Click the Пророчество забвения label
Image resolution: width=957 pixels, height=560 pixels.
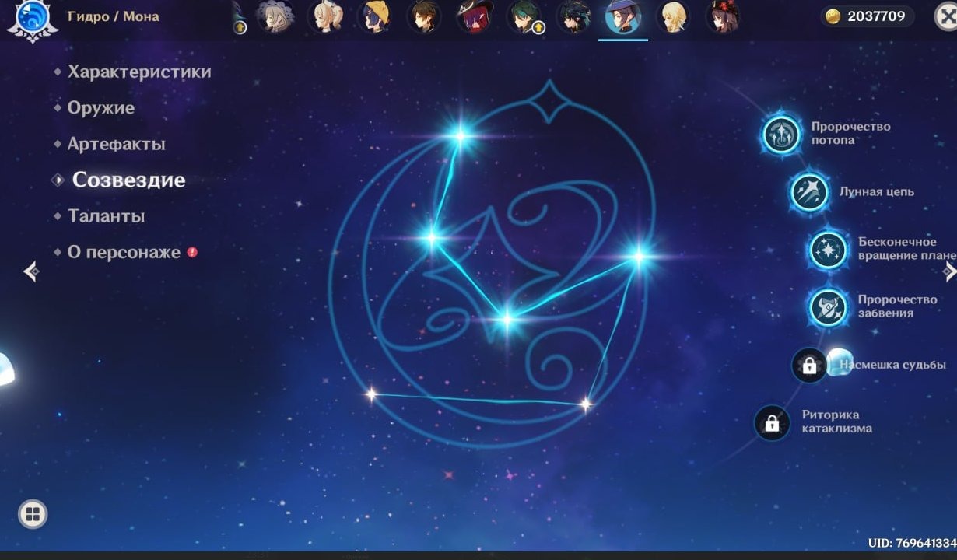coord(897,306)
